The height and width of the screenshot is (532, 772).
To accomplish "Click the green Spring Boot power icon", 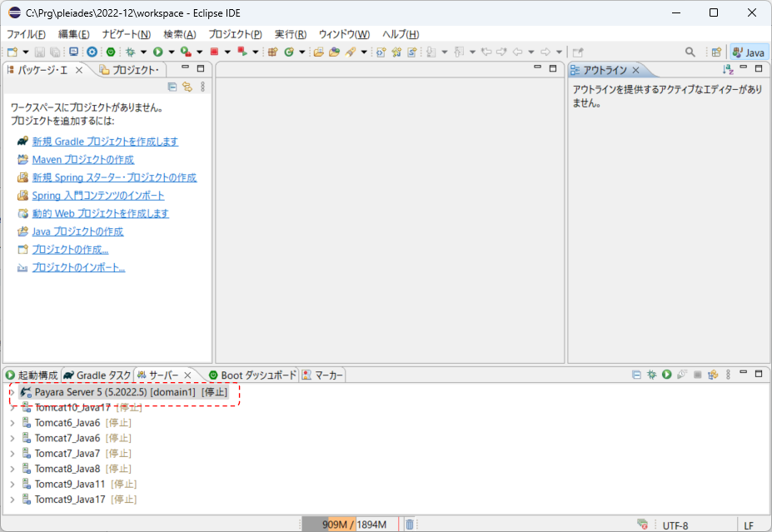I will pos(111,52).
